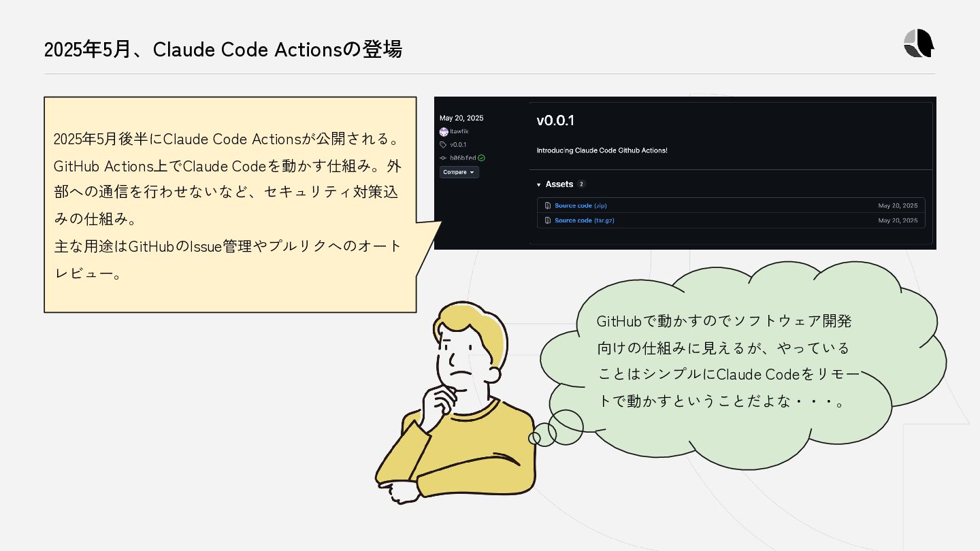
Task: Open the ltawfik author profile link
Action: 459,131
